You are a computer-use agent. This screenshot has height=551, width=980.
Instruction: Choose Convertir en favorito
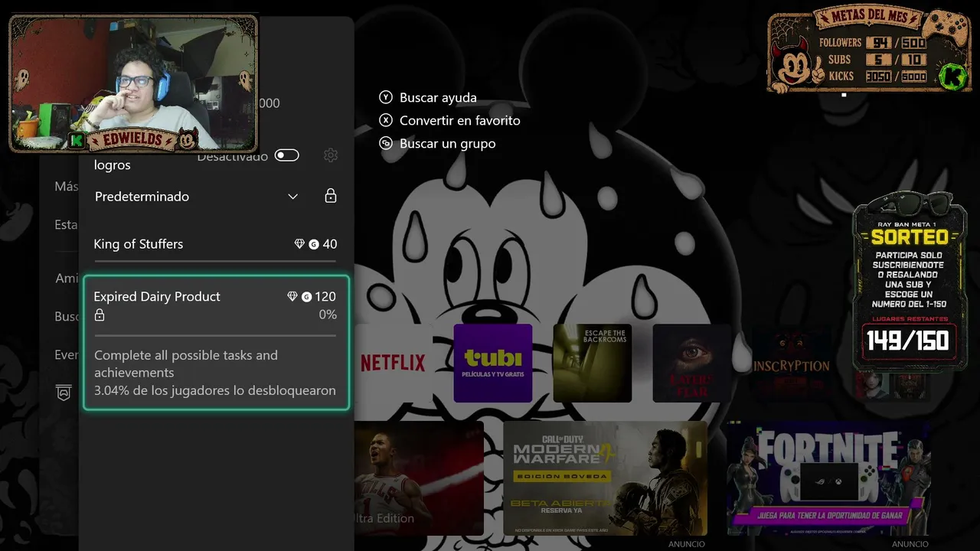click(x=460, y=121)
